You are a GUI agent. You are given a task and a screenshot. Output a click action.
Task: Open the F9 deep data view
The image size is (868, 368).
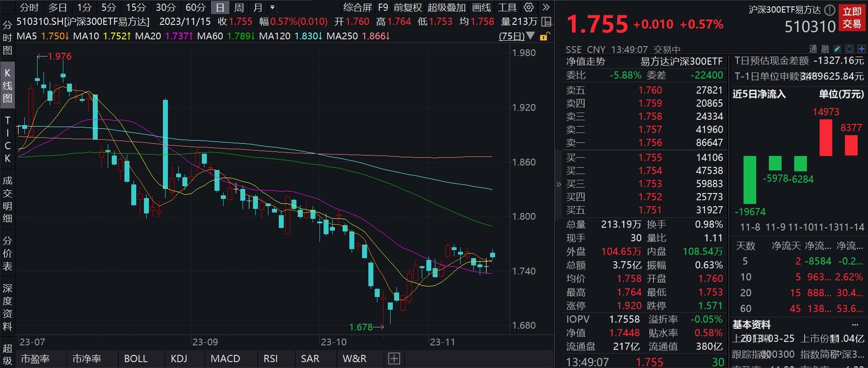pyautogui.click(x=383, y=8)
